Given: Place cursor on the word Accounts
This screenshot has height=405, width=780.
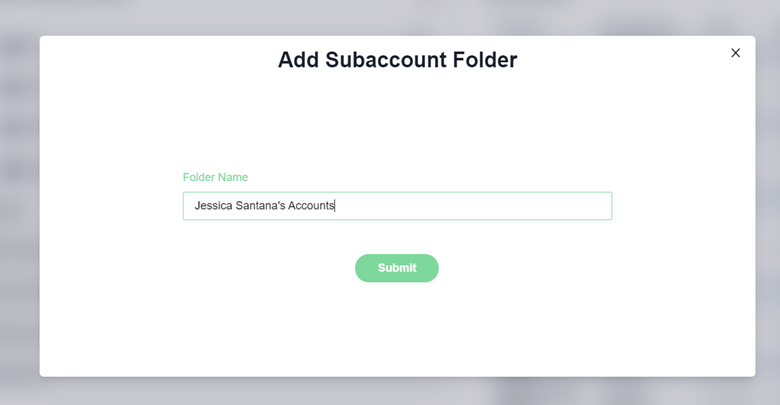Looking at the screenshot, I should pyautogui.click(x=310, y=206).
